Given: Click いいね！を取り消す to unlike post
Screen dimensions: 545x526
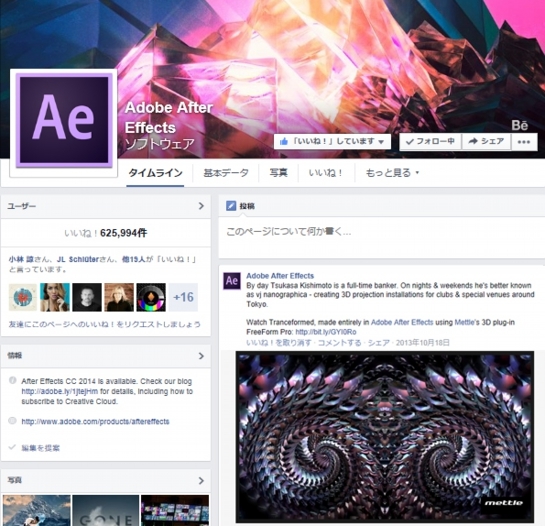Looking at the screenshot, I should [x=279, y=343].
